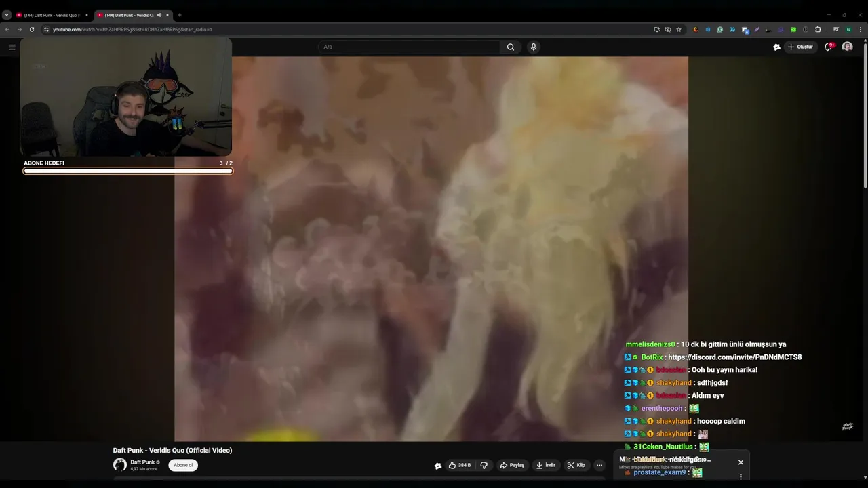Screen dimensions: 868x488
Task: Open Chrome three-dot main menu
Action: tap(861, 29)
